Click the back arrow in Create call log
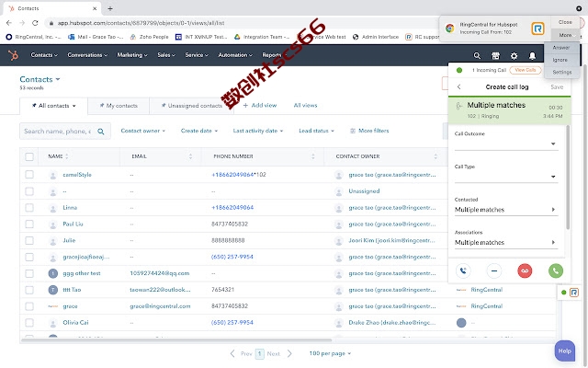Viewport: 588px width, 368px height. coord(459,86)
